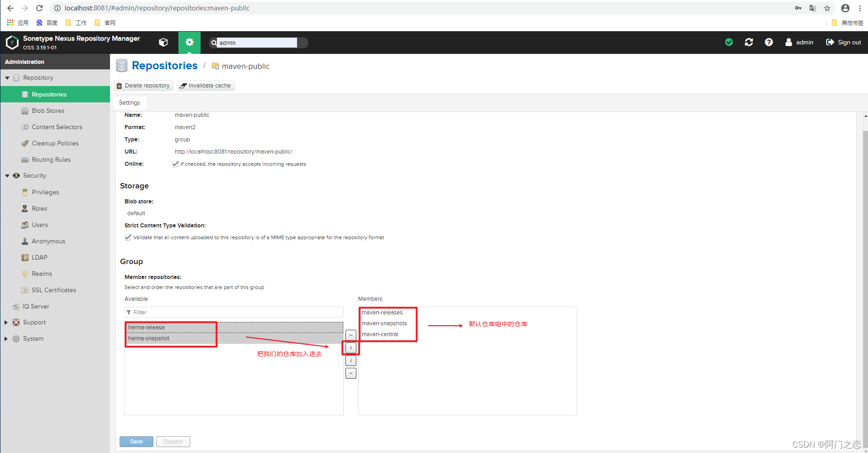The image size is (868, 453).
Task: Collapse the Security tree node
Action: (7, 176)
